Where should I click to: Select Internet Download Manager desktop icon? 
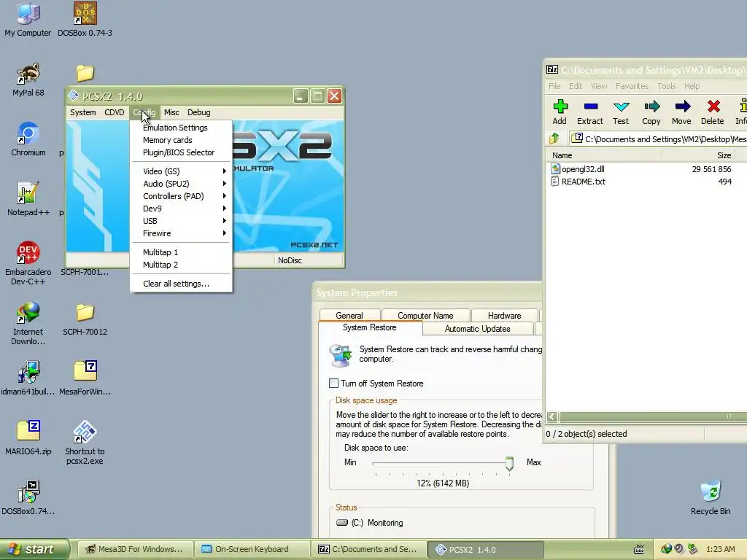click(28, 312)
